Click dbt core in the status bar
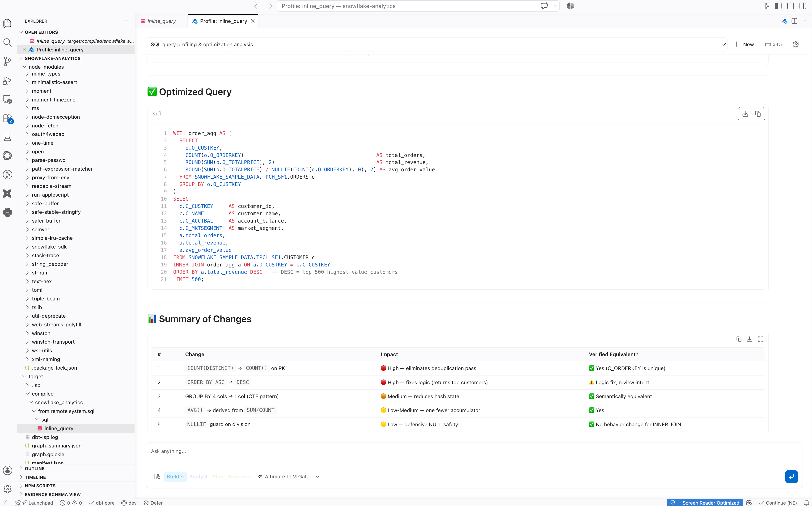This screenshot has width=812, height=506. pyautogui.click(x=102, y=503)
